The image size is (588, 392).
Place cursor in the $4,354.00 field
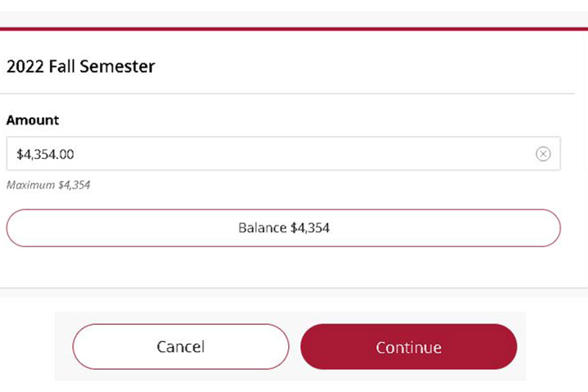pyautogui.click(x=283, y=154)
